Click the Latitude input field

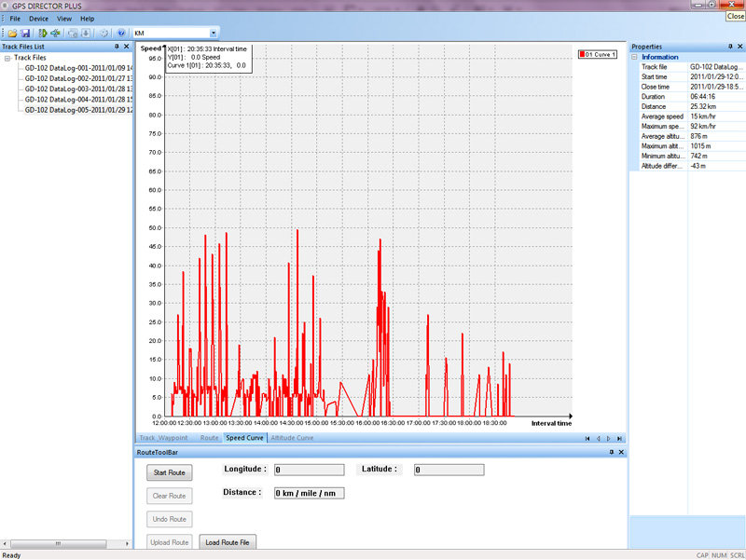click(449, 470)
